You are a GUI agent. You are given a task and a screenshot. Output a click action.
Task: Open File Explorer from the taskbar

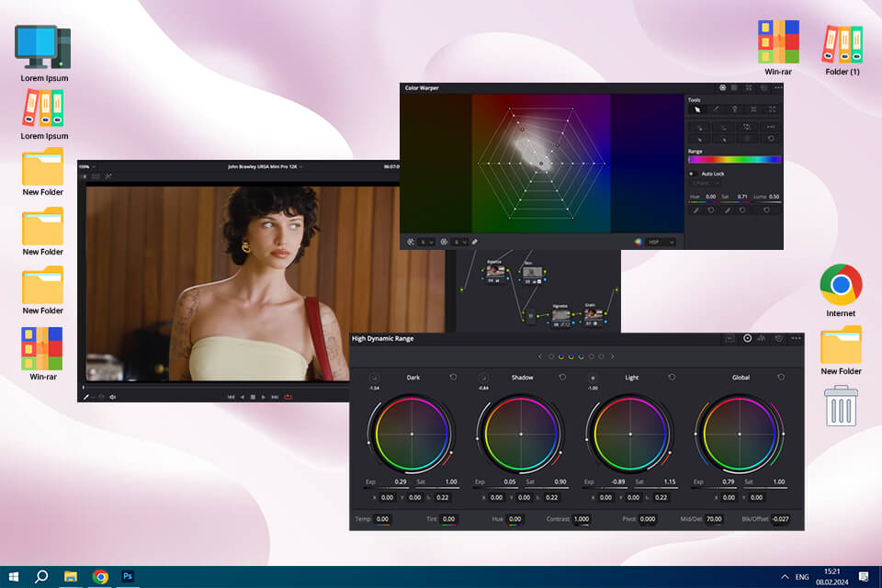coord(71,576)
